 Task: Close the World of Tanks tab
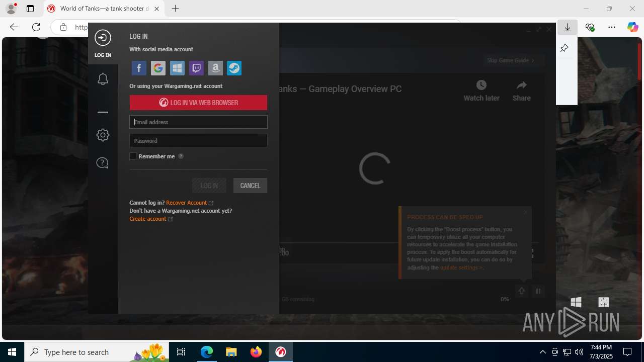[x=157, y=9]
